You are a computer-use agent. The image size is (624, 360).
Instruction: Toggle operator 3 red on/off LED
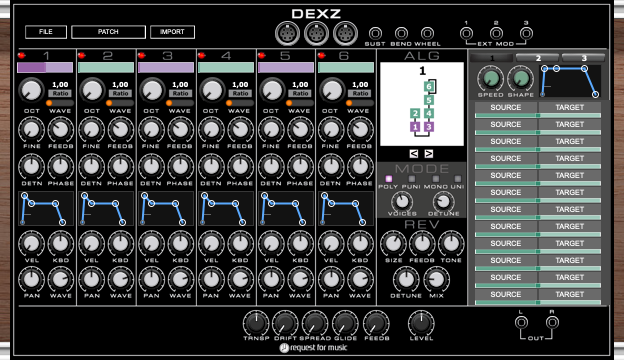tap(142, 56)
